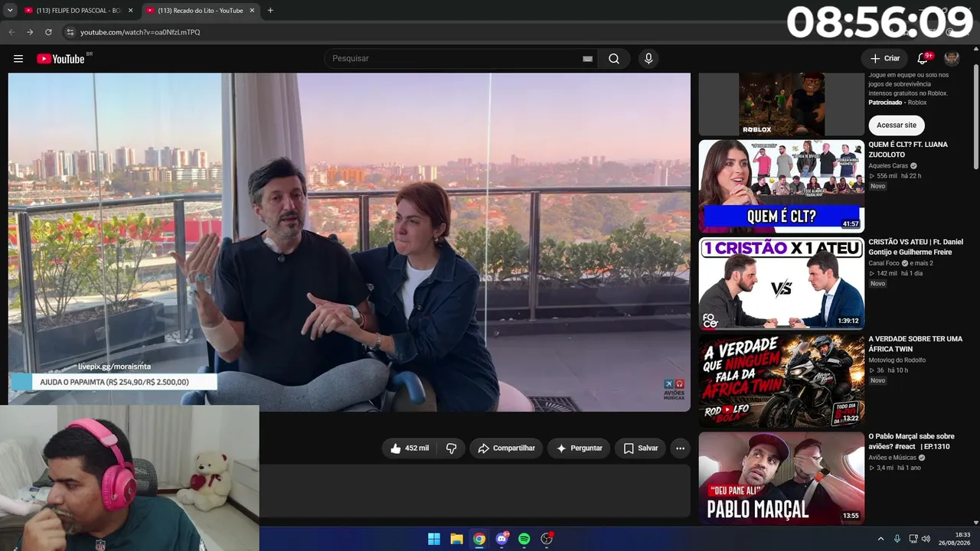Like the video (452 mil)
The image size is (980, 551).
410,448
